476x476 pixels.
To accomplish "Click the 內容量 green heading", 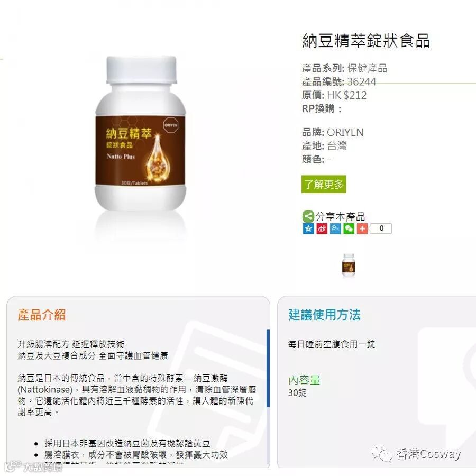I will tap(304, 380).
